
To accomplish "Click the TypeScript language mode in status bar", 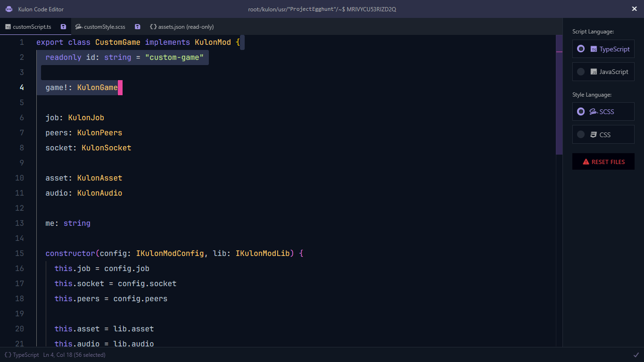I will click(x=22, y=354).
